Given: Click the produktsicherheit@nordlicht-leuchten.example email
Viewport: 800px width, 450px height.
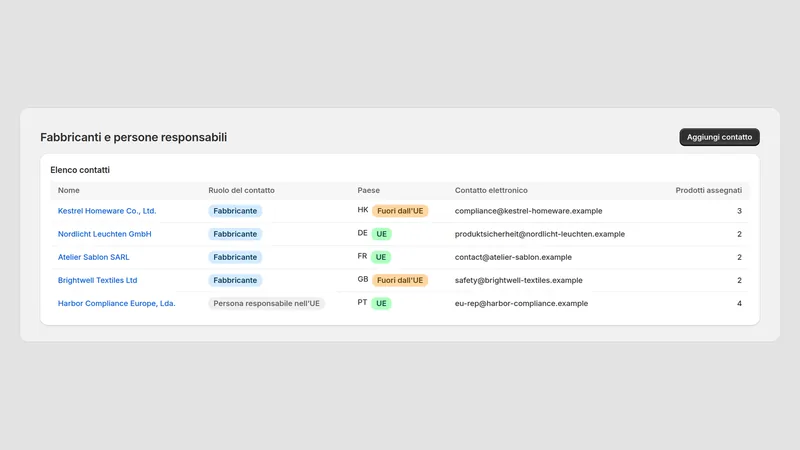Looking at the screenshot, I should 540,234.
